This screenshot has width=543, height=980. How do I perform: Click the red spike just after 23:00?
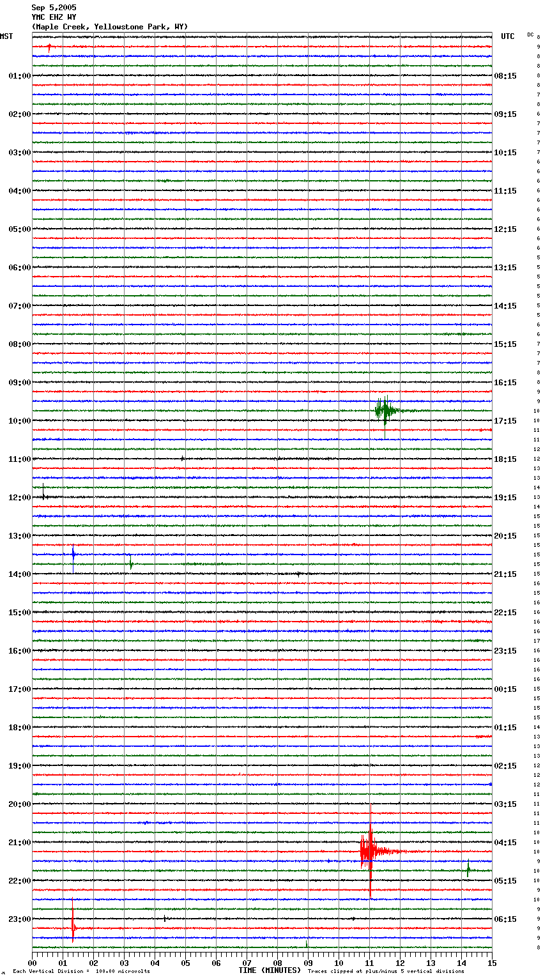pyautogui.click(x=73, y=926)
